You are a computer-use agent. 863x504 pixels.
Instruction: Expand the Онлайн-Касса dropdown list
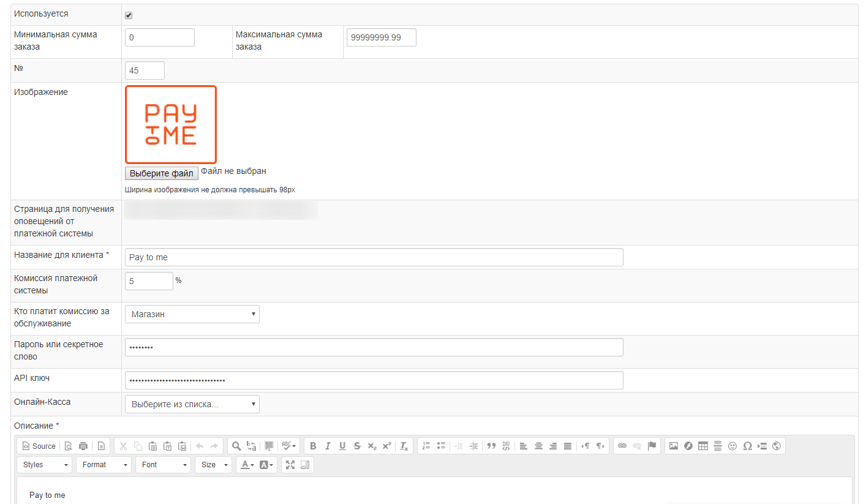coord(192,404)
